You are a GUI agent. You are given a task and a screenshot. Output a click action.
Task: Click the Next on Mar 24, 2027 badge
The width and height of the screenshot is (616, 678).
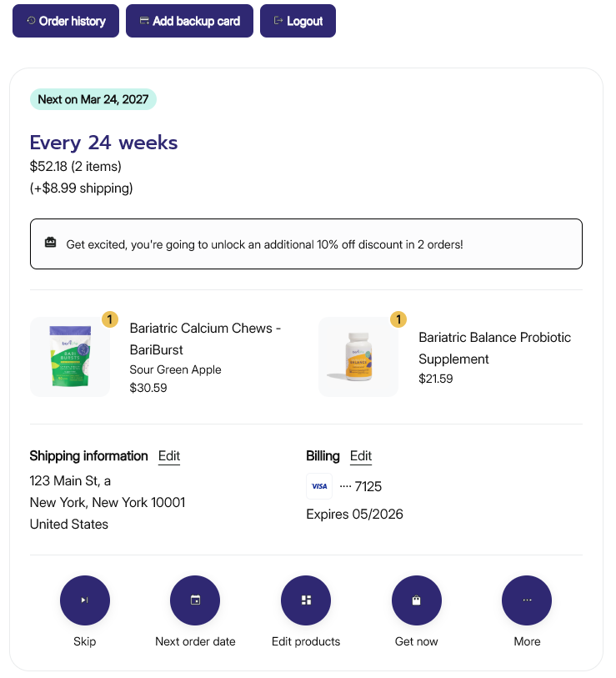[93, 100]
